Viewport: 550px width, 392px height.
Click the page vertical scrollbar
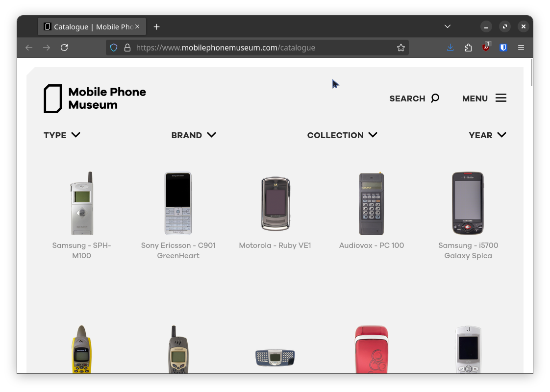click(531, 73)
